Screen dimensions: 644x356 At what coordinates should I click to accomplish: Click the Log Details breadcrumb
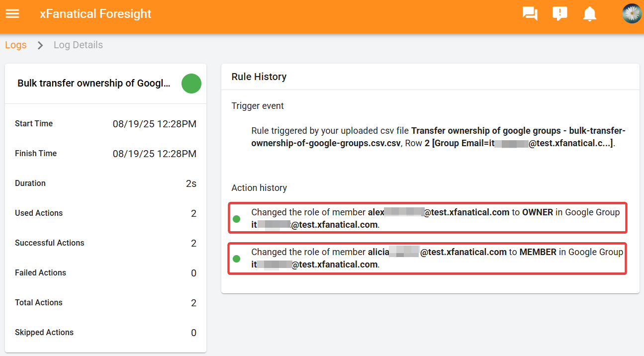coord(78,45)
